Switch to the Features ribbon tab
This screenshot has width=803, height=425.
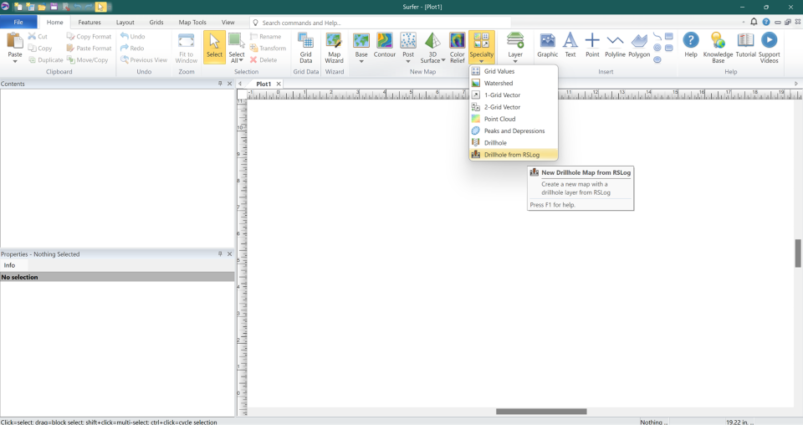tap(90, 22)
